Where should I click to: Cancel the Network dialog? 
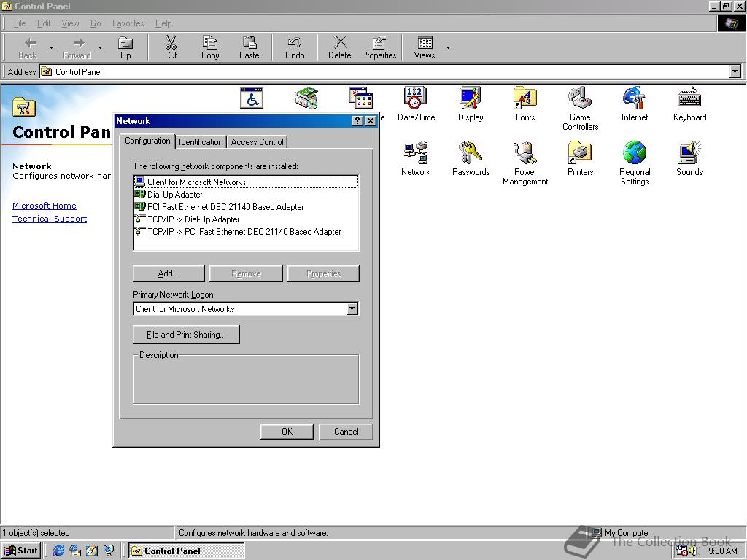coord(346,432)
